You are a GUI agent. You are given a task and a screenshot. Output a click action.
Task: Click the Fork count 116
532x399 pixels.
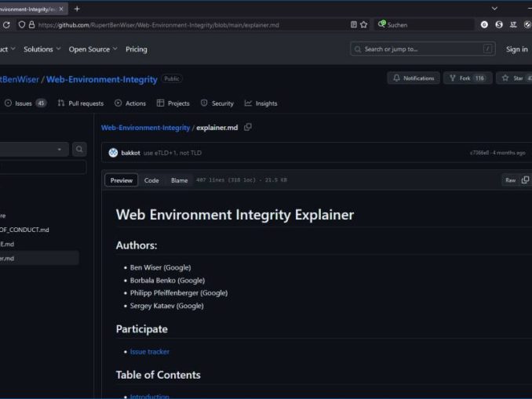[x=479, y=78]
